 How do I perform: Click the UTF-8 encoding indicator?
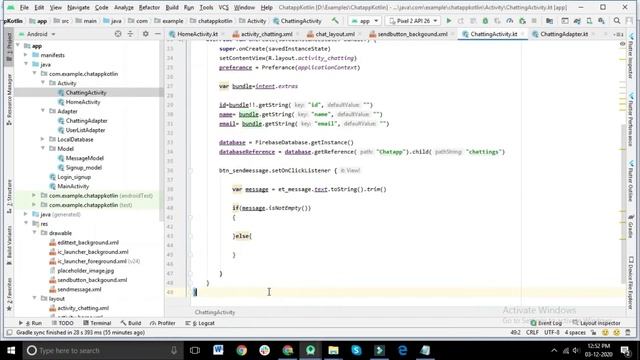(x=551, y=333)
